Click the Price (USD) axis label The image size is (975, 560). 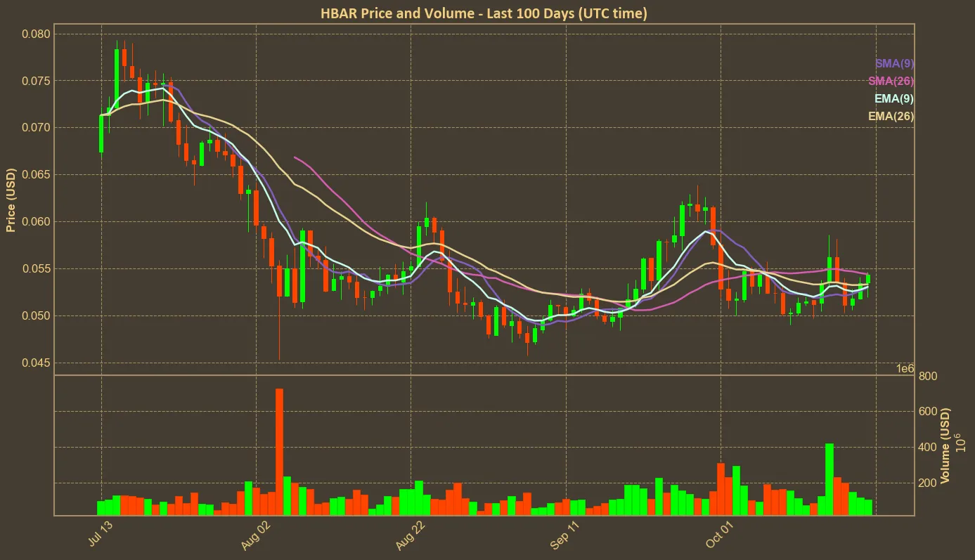point(11,200)
